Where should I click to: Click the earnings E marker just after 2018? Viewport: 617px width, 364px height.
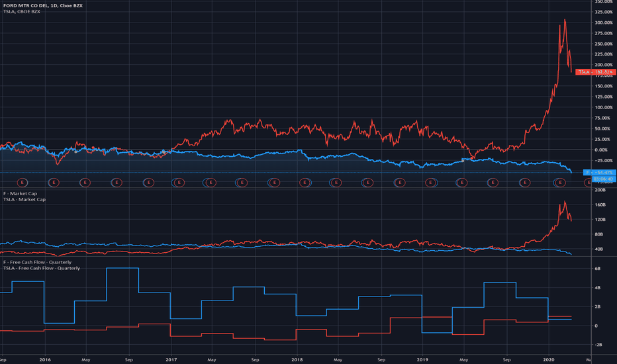tap(305, 183)
